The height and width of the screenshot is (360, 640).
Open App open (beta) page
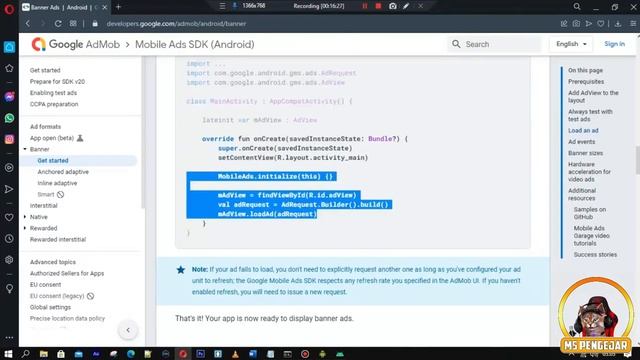52,138
